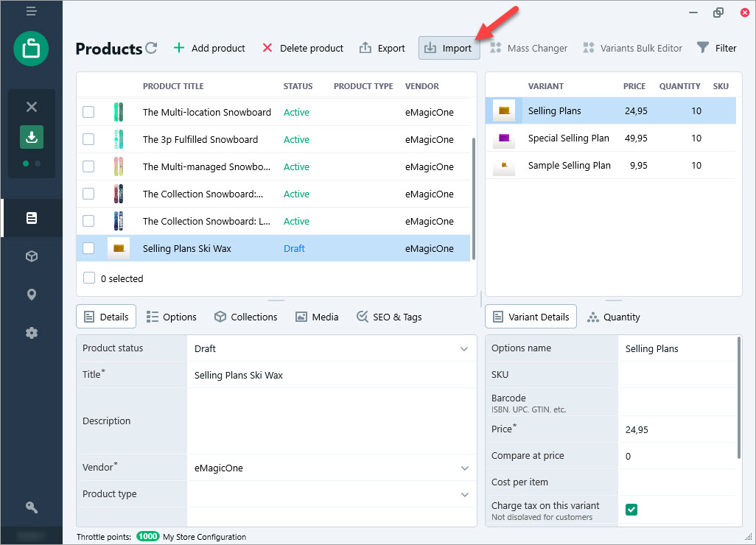
Task: Check Selling Plans Ski Wax checkbox
Action: coord(88,248)
